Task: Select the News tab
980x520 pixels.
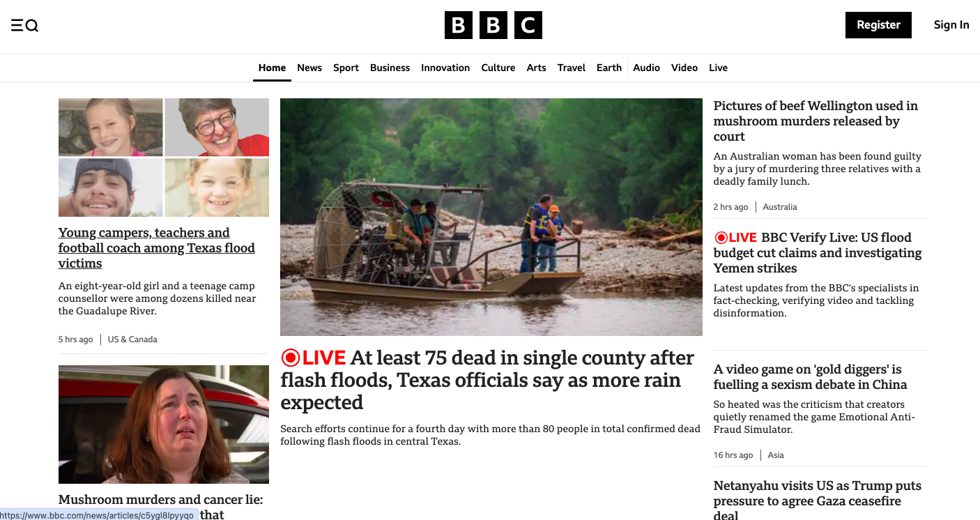Action: click(x=309, y=68)
